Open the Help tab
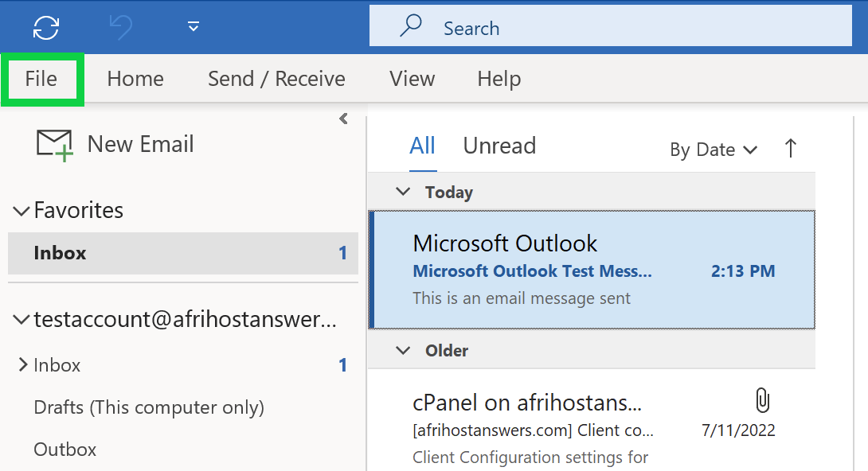868x471 pixels. (499, 79)
